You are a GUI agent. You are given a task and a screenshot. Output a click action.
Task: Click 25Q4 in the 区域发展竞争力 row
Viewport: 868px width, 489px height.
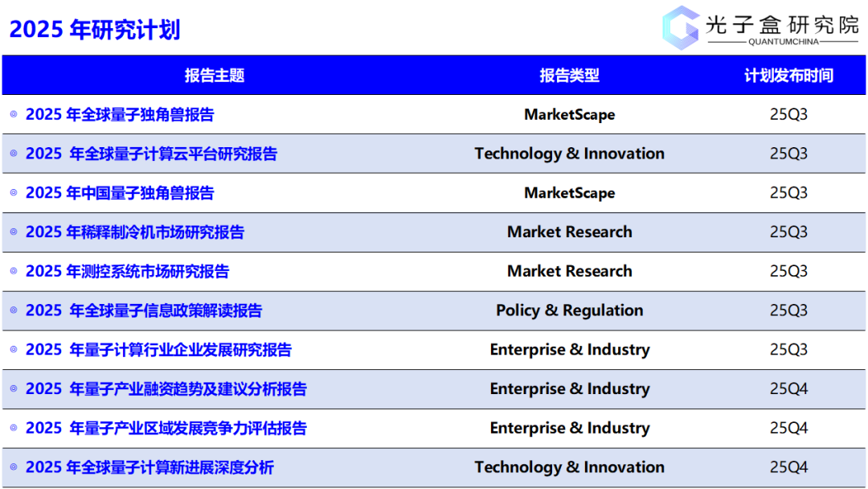(789, 428)
